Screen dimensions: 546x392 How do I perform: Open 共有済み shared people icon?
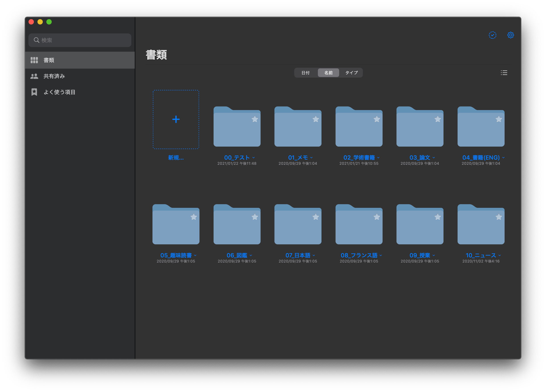click(x=34, y=76)
